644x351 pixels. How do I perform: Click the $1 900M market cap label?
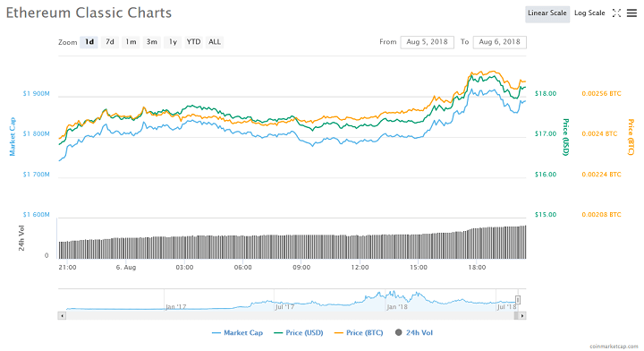(36, 94)
